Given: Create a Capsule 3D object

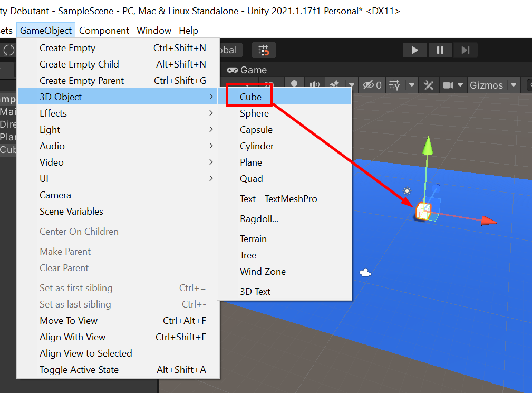Looking at the screenshot, I should pyautogui.click(x=284, y=129).
